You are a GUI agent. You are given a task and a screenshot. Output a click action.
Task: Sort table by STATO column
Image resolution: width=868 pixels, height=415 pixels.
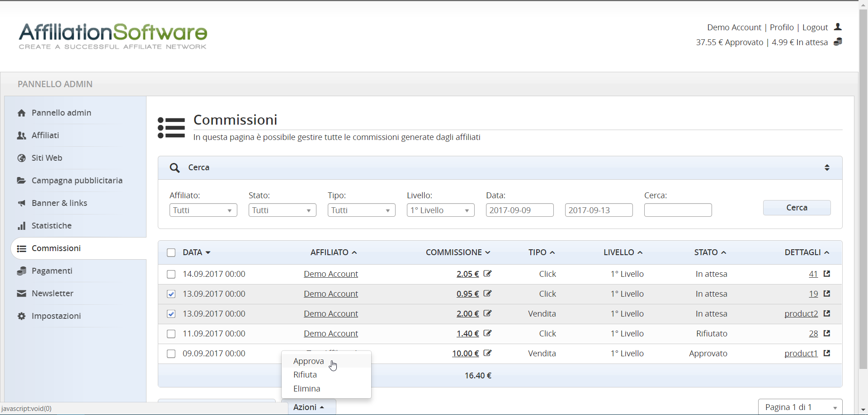(710, 252)
